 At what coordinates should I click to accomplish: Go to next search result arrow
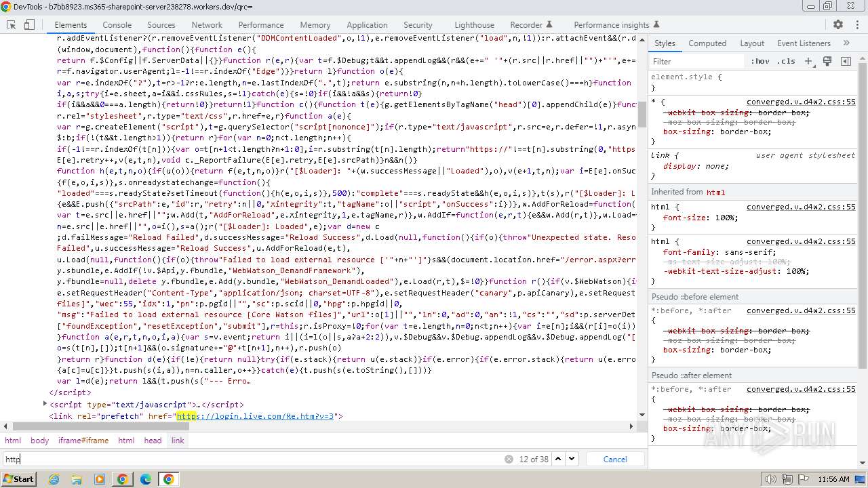(x=572, y=459)
